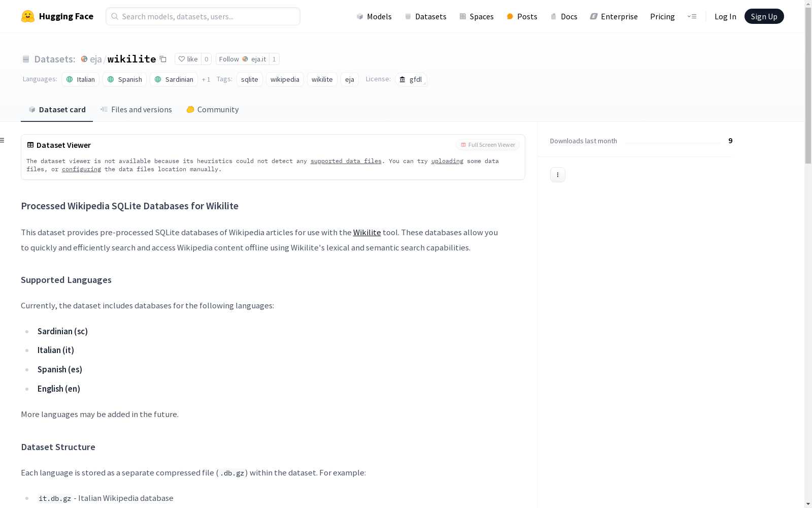Click the heart like icon
Viewport: 812px width, 508px height.
point(182,59)
